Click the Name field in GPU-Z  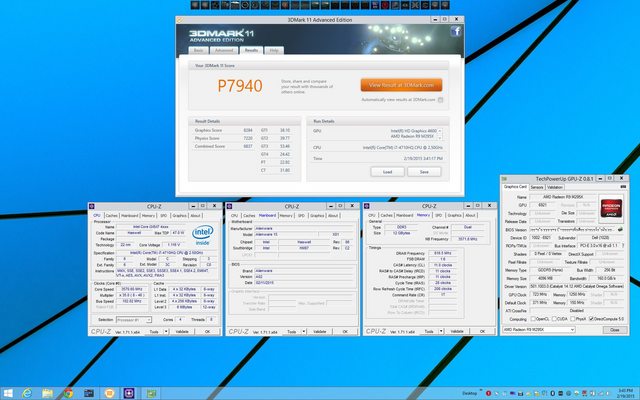pos(563,197)
